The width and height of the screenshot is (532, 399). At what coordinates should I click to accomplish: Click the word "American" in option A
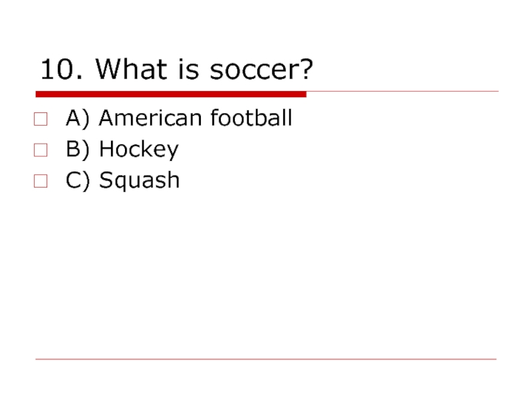click(x=150, y=118)
